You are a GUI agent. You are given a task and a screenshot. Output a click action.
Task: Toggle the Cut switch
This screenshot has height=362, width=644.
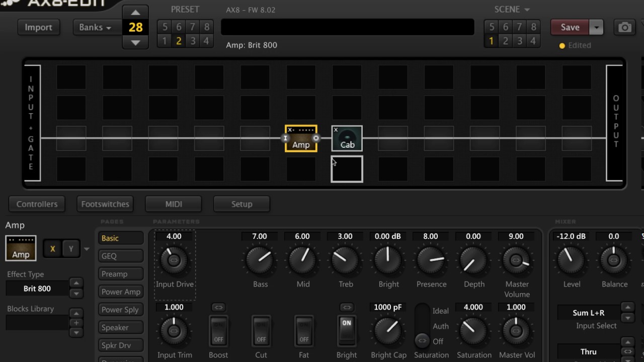pyautogui.click(x=261, y=331)
